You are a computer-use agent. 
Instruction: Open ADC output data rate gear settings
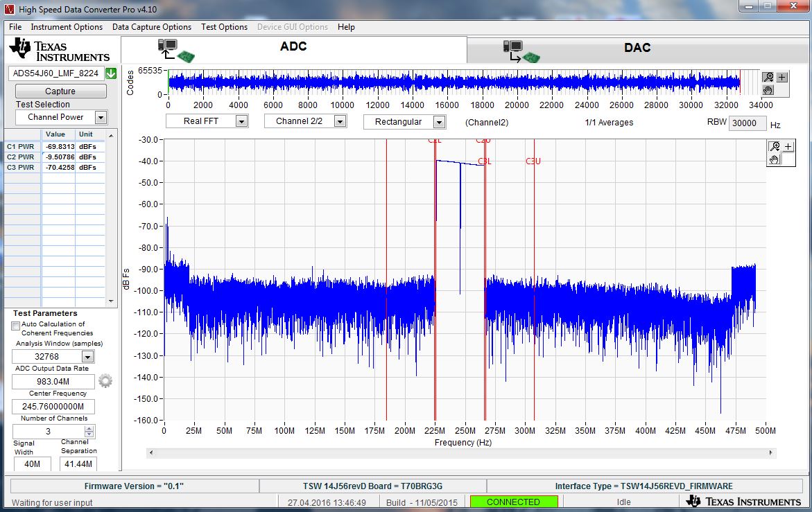pos(105,381)
